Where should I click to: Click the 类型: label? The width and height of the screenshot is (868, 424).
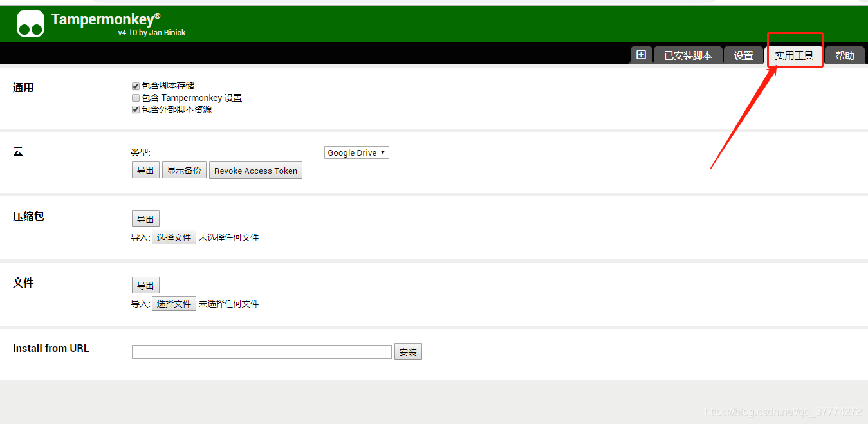coord(140,152)
